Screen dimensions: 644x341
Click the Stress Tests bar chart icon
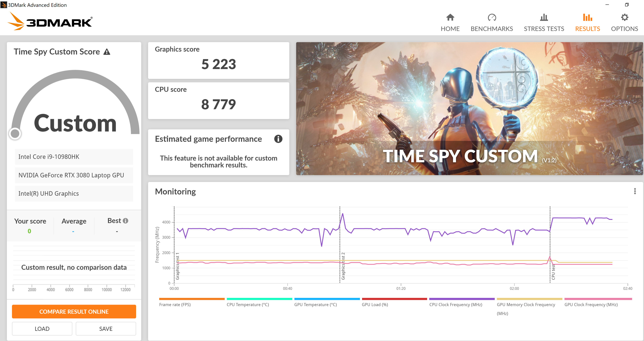pyautogui.click(x=544, y=17)
